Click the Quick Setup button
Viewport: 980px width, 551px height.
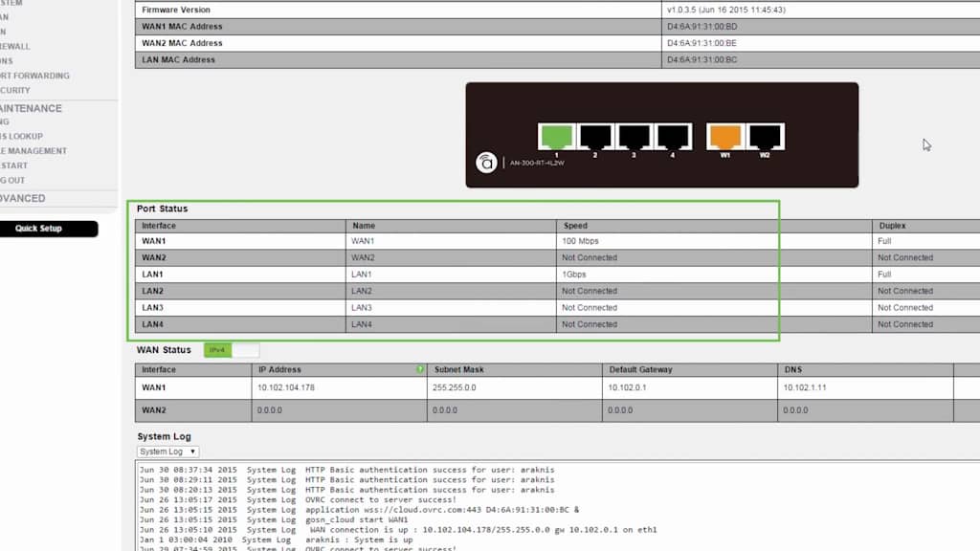49,229
